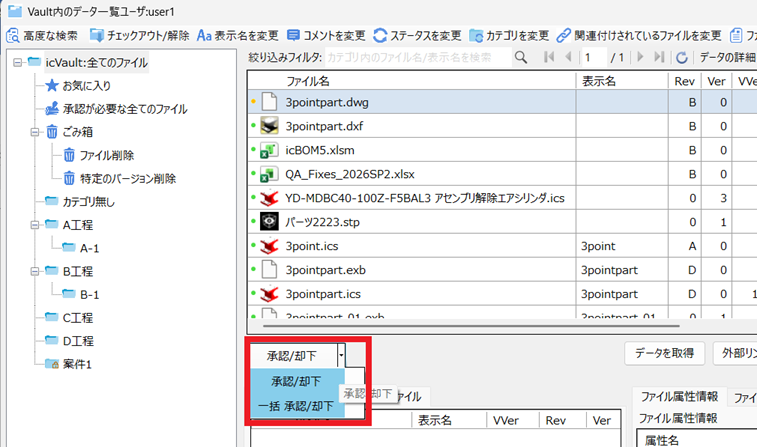757x447 pixels.
Task: Sort by the upper 表示名 column header
Action: click(622, 81)
